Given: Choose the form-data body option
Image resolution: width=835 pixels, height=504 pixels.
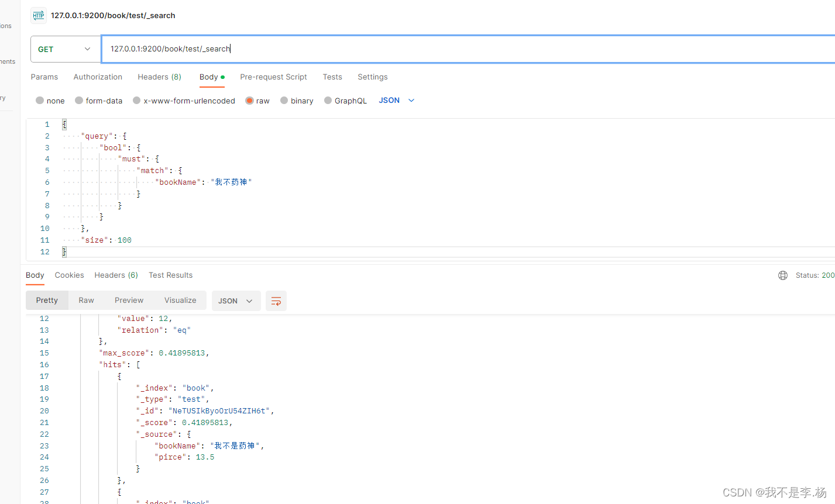Looking at the screenshot, I should coord(98,100).
